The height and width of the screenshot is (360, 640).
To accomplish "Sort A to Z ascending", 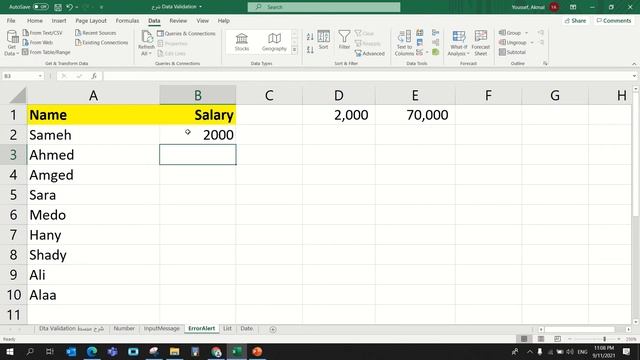I will click(x=310, y=37).
